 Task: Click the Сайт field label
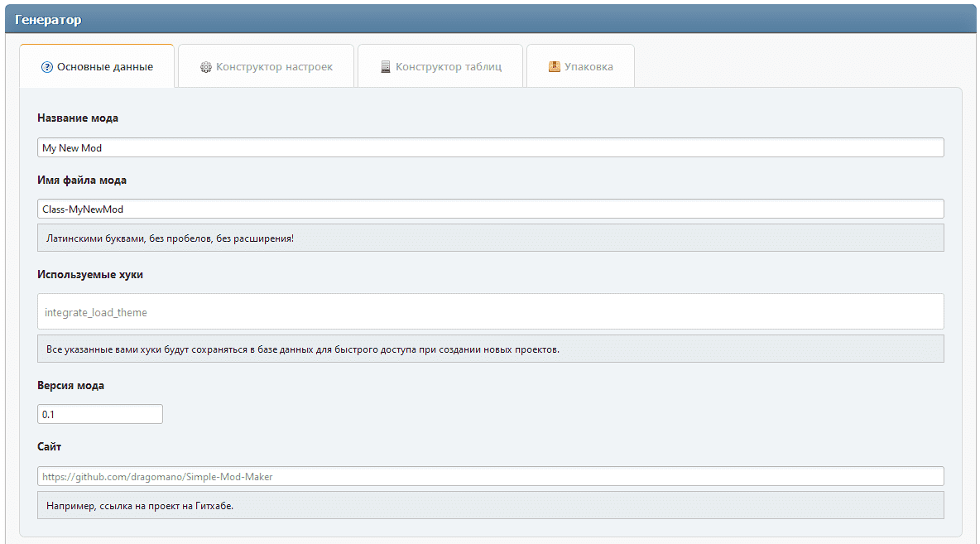(50, 446)
